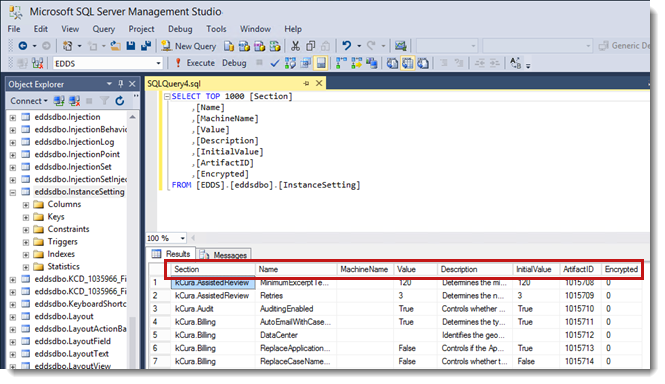Toggle the highlighted IntelliSense Enabled icon
The image size is (665, 384).
coord(321,64)
